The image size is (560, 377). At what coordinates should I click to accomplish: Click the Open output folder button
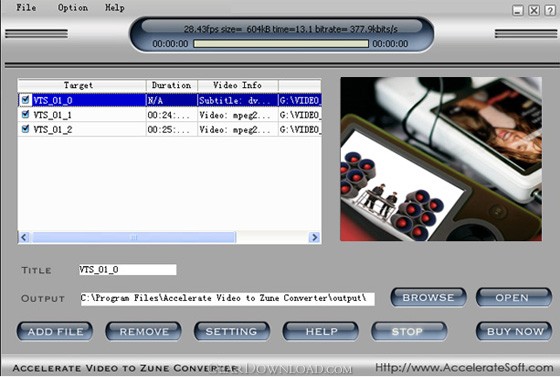tap(514, 297)
